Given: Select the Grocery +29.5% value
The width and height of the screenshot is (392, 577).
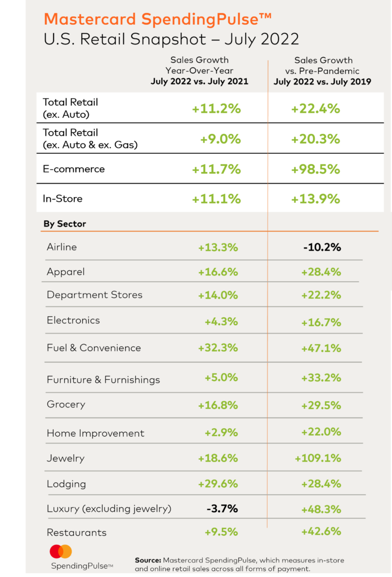Looking at the screenshot, I should (321, 406).
